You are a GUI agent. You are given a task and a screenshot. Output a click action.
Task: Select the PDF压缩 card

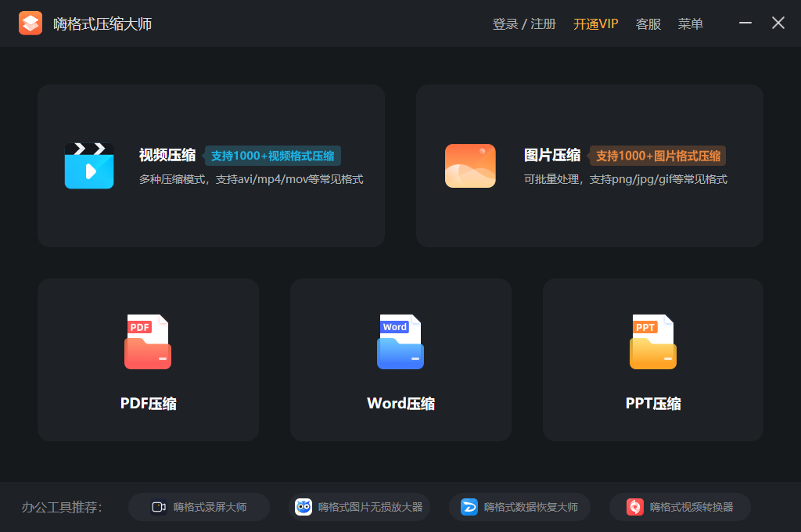click(x=147, y=360)
